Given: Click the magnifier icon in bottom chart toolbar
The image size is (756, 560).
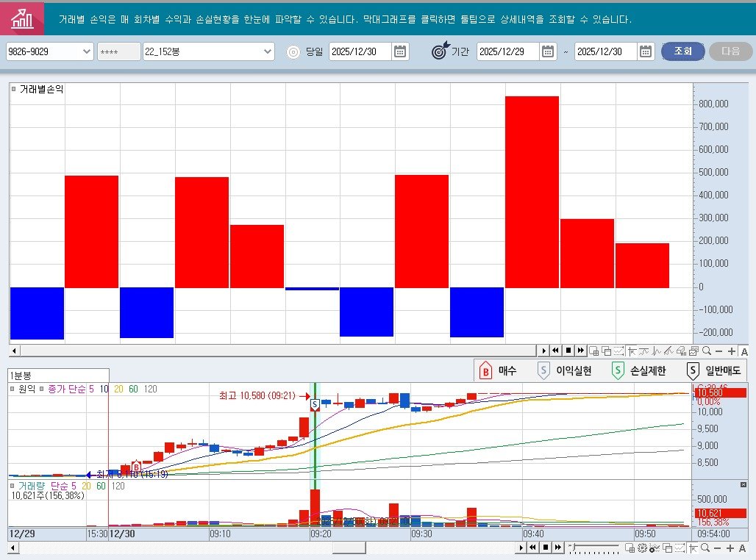Looking at the screenshot, I should tap(705, 548).
